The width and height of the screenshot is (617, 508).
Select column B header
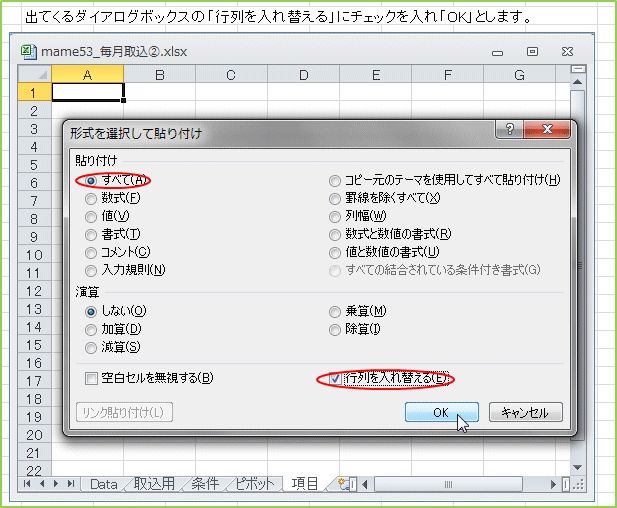click(x=159, y=74)
